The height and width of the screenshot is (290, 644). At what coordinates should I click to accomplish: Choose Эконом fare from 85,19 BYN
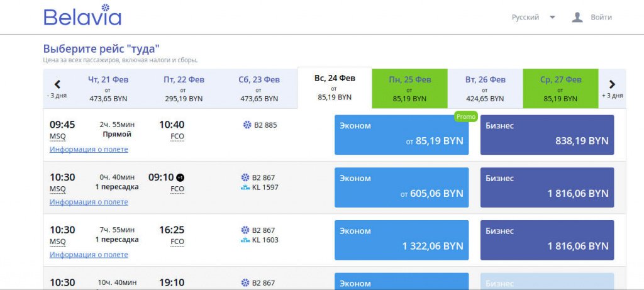coord(401,135)
